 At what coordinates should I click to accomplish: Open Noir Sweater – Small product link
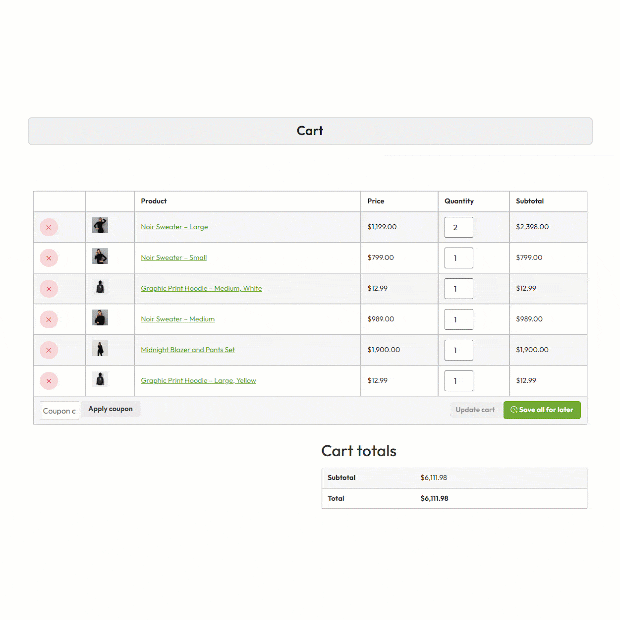(x=174, y=258)
